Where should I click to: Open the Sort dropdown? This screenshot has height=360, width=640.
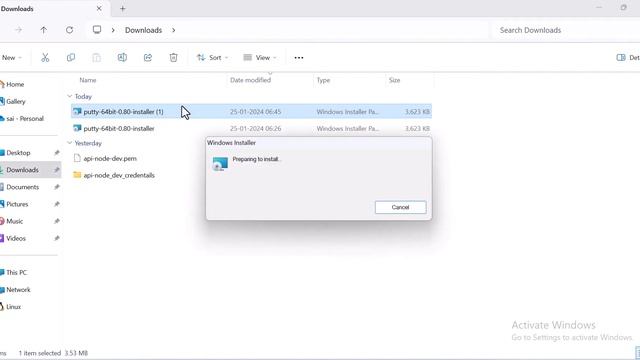tap(212, 58)
